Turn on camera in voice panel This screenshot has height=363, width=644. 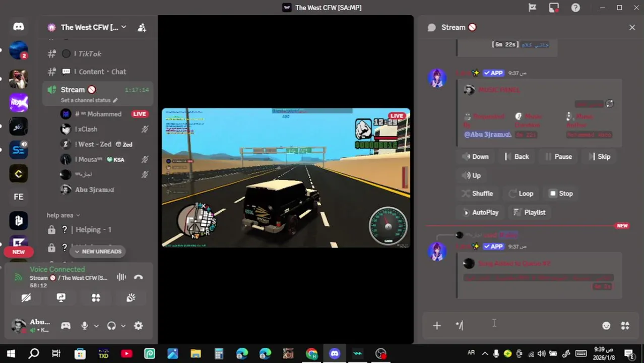[26, 298]
